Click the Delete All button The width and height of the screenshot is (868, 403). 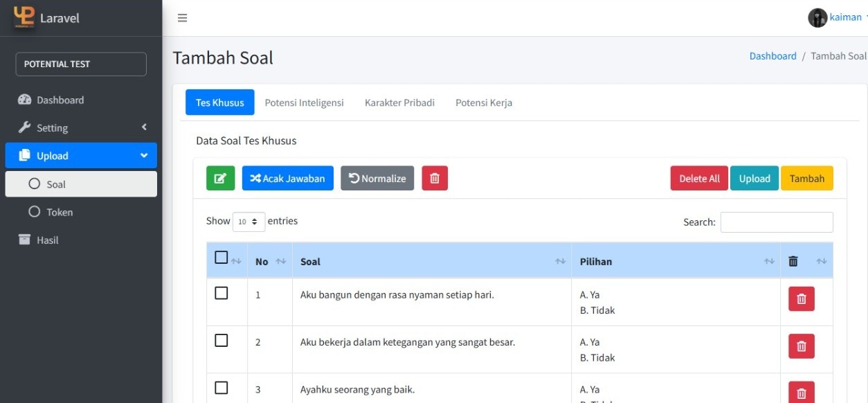699,178
